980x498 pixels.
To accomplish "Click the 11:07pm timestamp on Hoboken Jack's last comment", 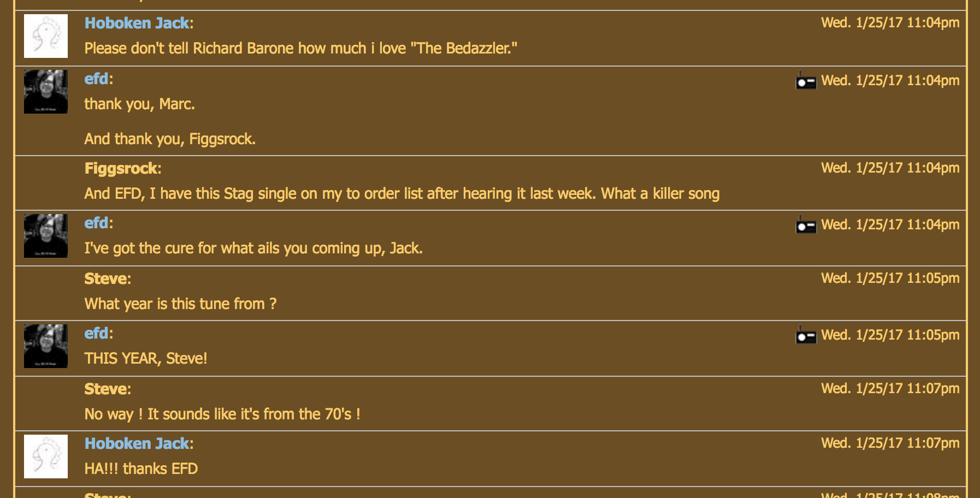I will tap(890, 443).
